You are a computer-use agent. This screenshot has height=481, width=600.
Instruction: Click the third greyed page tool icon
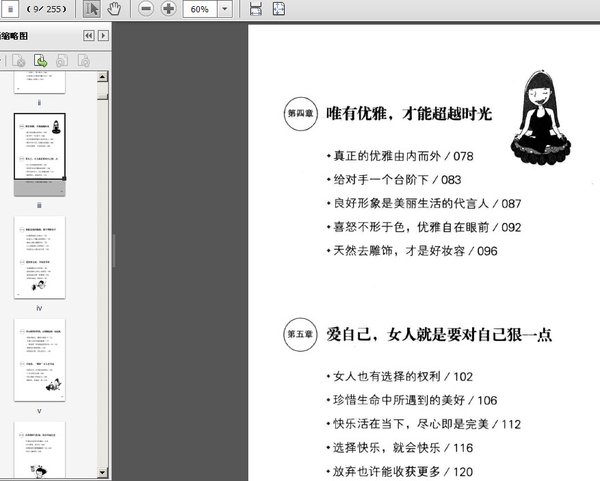pos(62,60)
